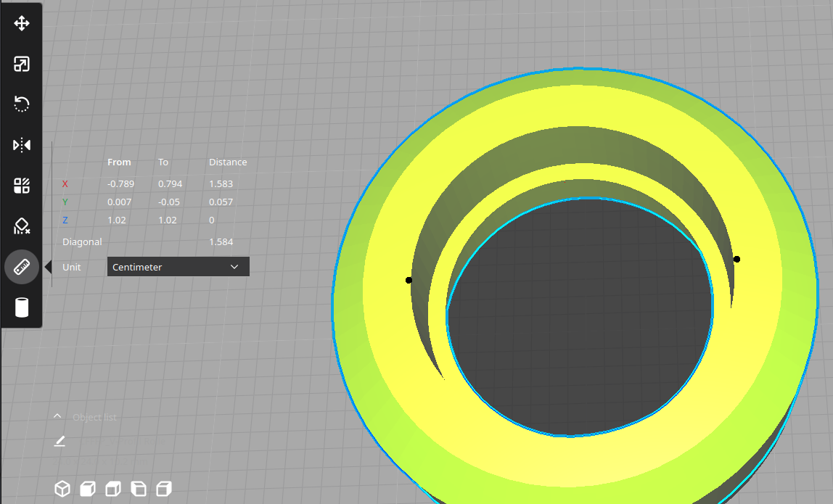Switch to 3D perspective view cube
The image size is (833, 504).
(63, 489)
